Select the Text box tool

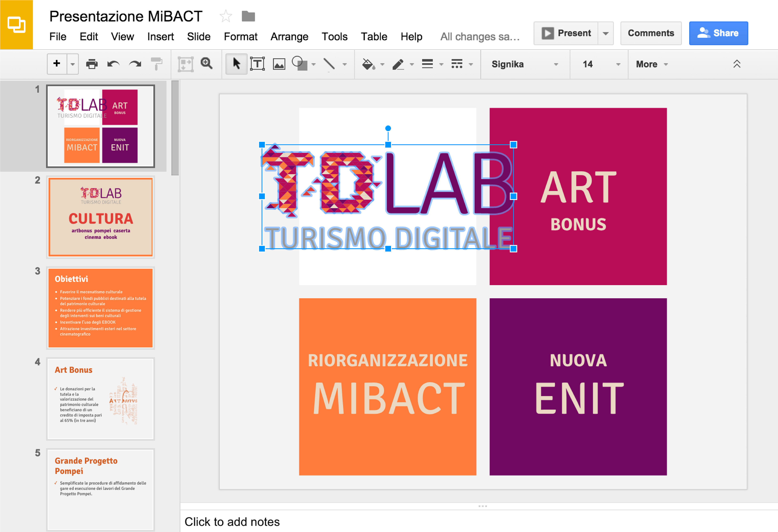(x=258, y=64)
